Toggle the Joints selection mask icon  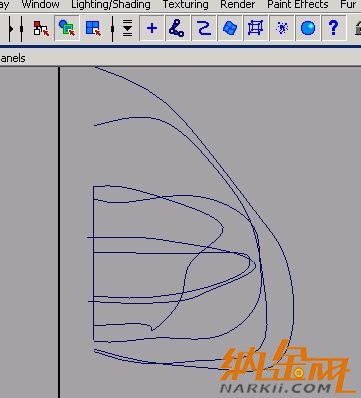177,28
